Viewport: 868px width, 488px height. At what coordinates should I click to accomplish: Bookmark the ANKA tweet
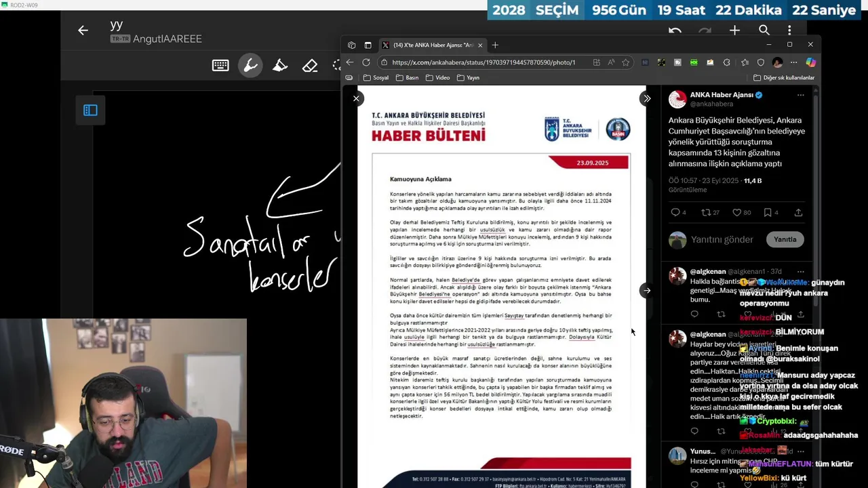[771, 213]
